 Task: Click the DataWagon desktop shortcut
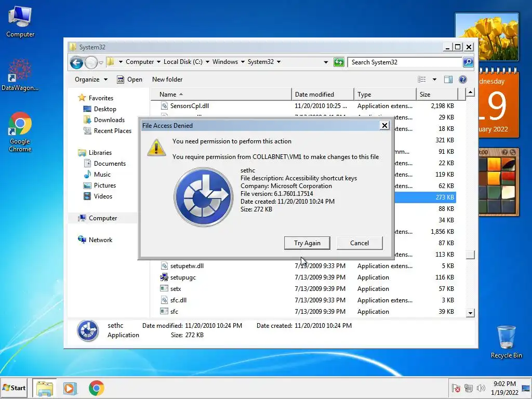click(20, 75)
